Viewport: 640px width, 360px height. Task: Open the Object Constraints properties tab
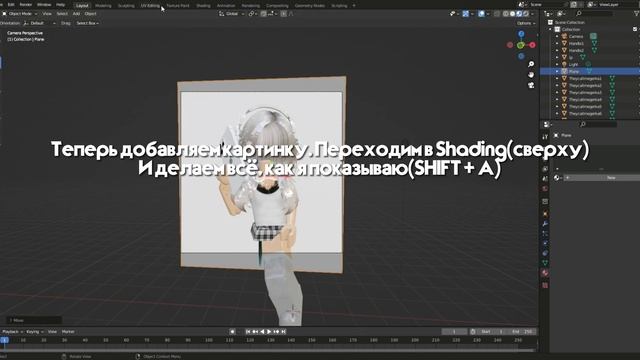point(545,253)
